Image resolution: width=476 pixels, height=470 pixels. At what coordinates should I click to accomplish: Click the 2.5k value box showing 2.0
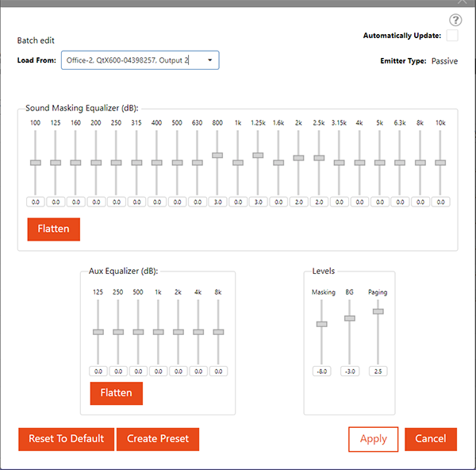tap(319, 202)
